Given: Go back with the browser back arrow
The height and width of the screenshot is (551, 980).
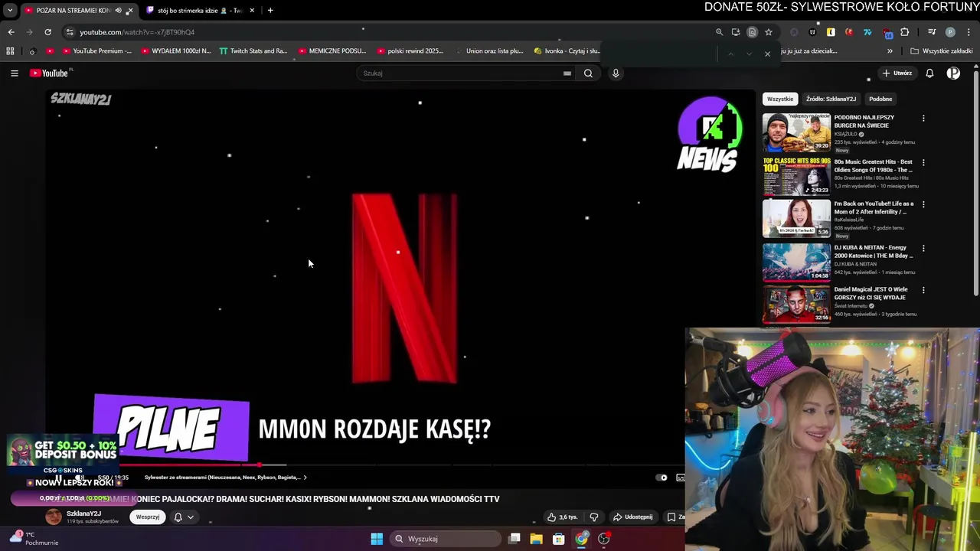Looking at the screenshot, I should click(x=11, y=32).
